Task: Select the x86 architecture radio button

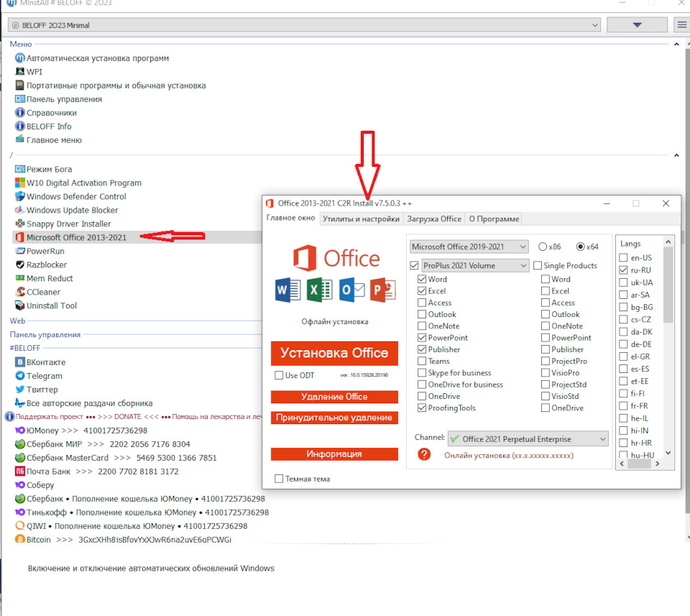Action: (543, 247)
